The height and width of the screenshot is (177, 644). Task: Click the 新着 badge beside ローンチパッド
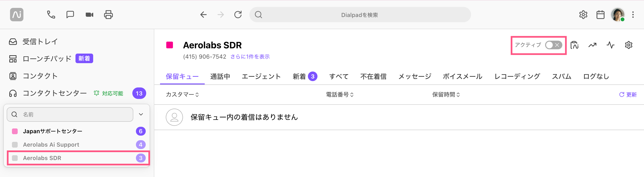(x=84, y=59)
